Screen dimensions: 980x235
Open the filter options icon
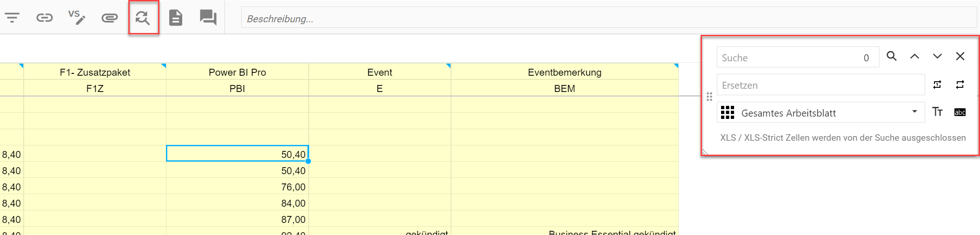(12, 18)
